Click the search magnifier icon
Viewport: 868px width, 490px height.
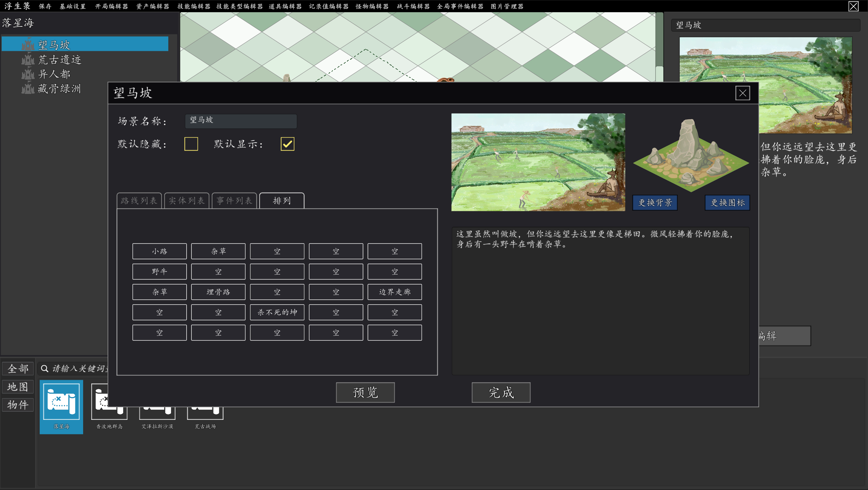(x=44, y=369)
